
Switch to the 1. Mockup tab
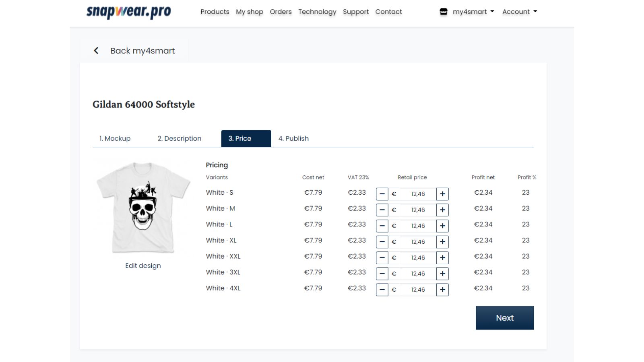click(115, 138)
